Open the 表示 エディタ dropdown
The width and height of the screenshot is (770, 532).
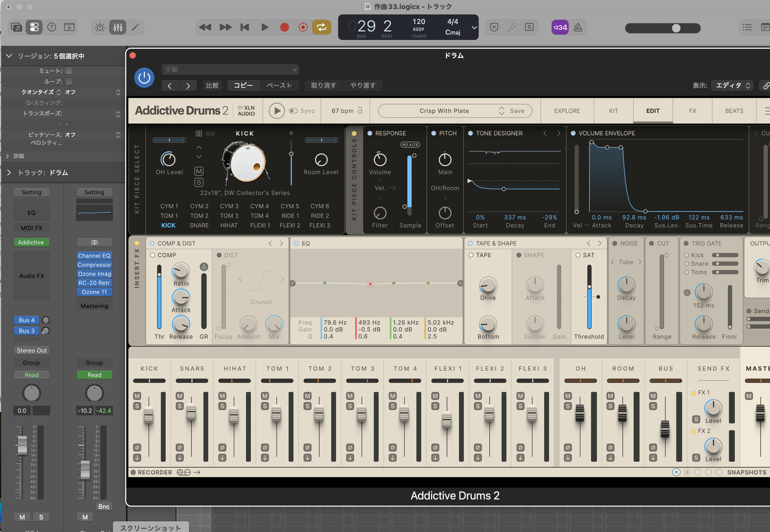732,85
